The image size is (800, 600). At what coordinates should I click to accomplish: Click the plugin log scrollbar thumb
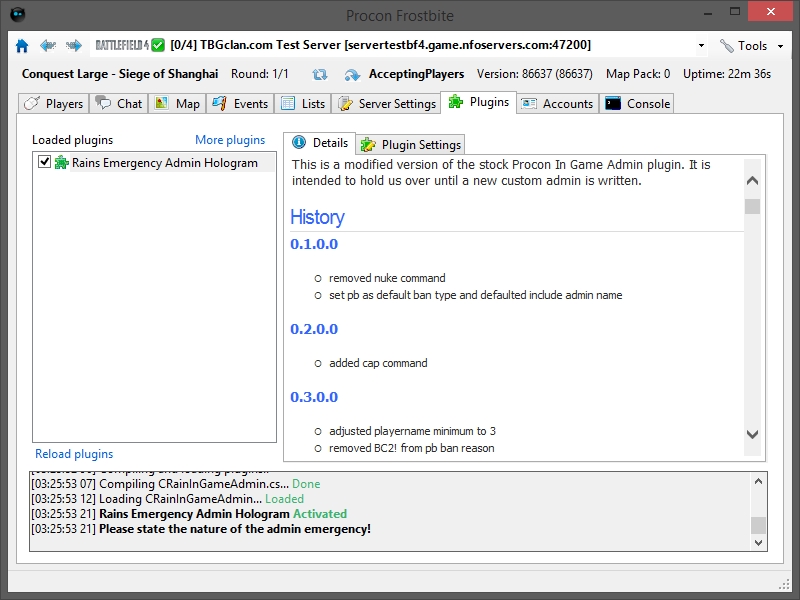click(x=758, y=525)
